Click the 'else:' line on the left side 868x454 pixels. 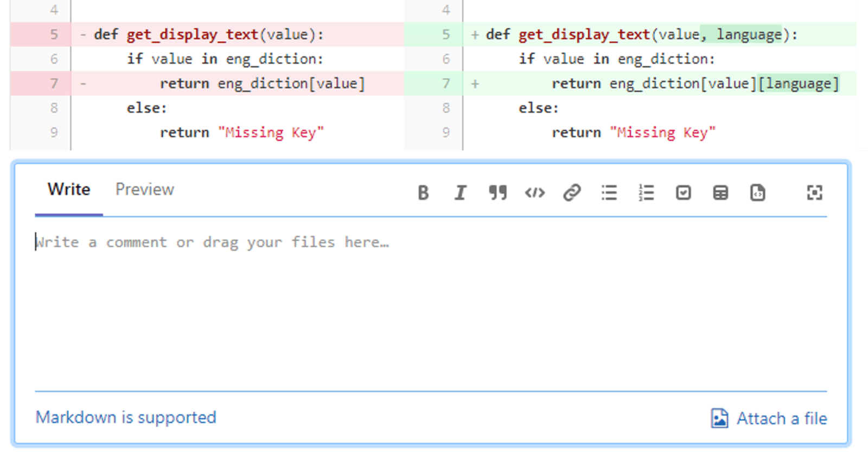[147, 108]
